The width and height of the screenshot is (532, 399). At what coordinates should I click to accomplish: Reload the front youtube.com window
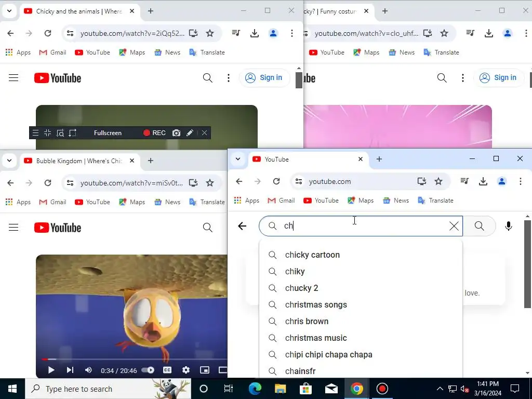pyautogui.click(x=276, y=181)
